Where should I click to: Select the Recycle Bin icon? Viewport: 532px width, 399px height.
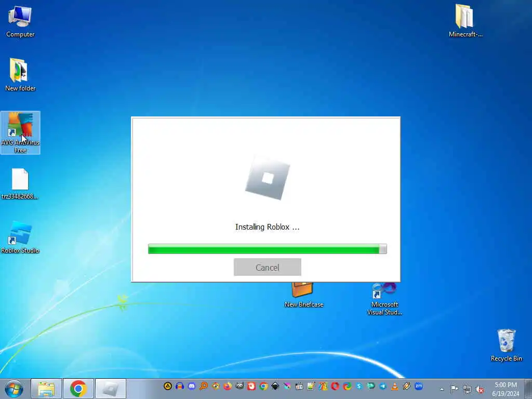tap(506, 345)
